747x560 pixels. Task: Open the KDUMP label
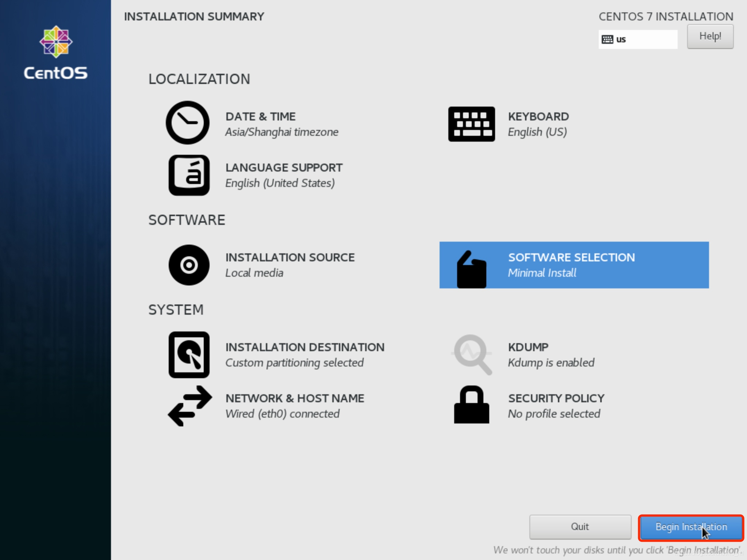click(528, 347)
